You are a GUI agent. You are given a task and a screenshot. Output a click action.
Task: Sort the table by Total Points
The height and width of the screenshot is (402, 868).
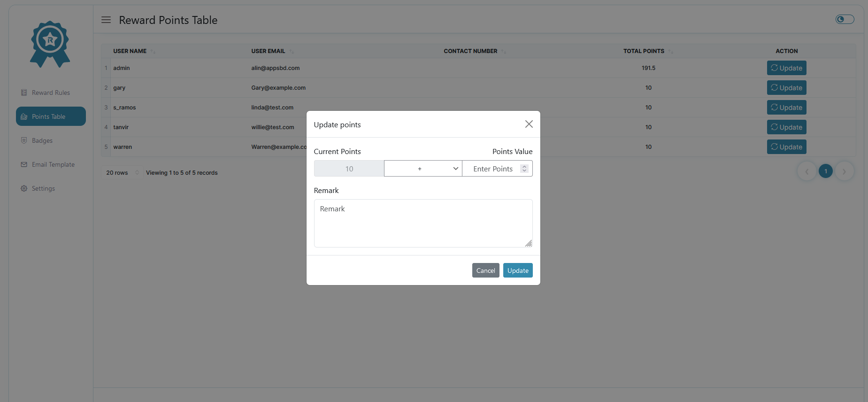(x=644, y=51)
